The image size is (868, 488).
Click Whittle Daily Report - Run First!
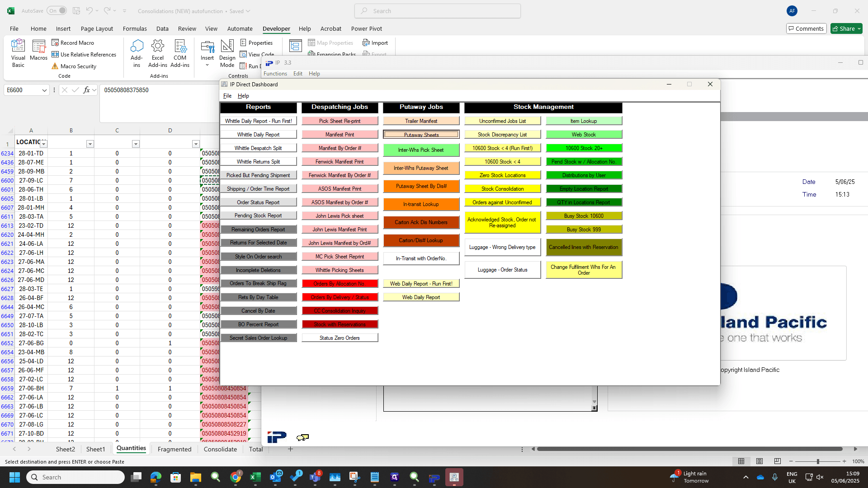(259, 121)
